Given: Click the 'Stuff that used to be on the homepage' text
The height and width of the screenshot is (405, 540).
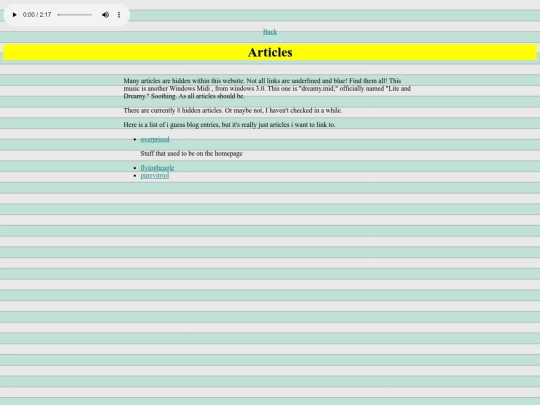Looking at the screenshot, I should [191, 154].
